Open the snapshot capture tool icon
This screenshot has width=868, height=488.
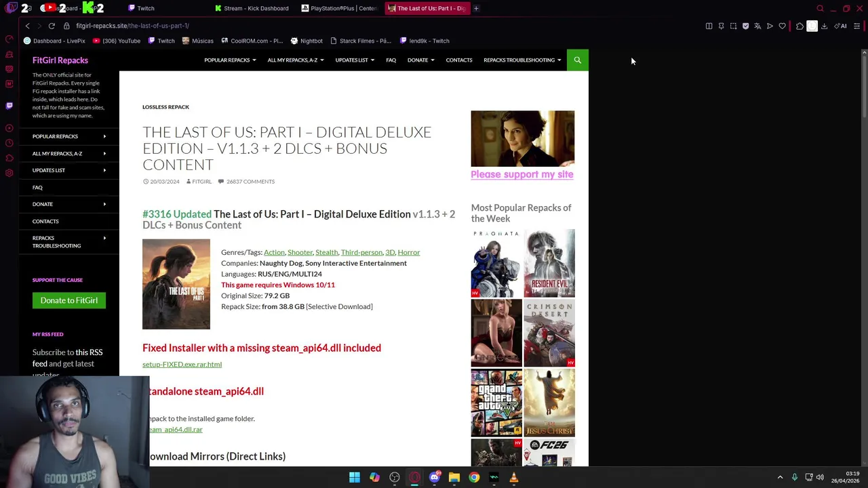[x=733, y=26]
